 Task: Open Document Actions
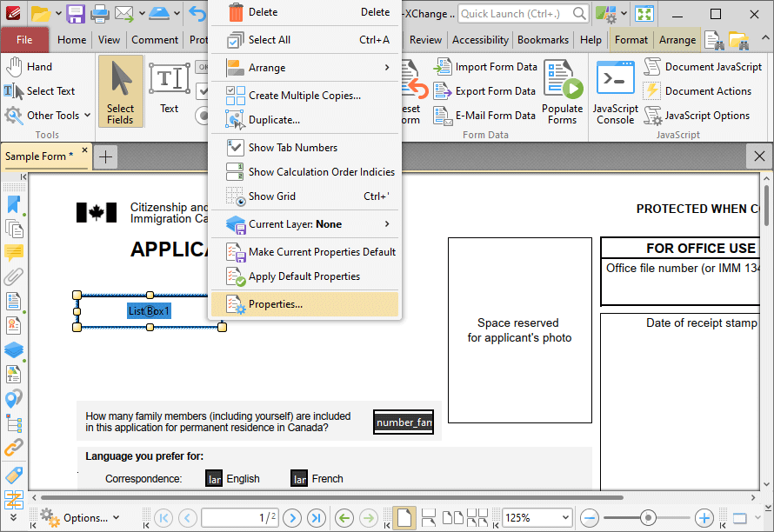pyautogui.click(x=697, y=90)
